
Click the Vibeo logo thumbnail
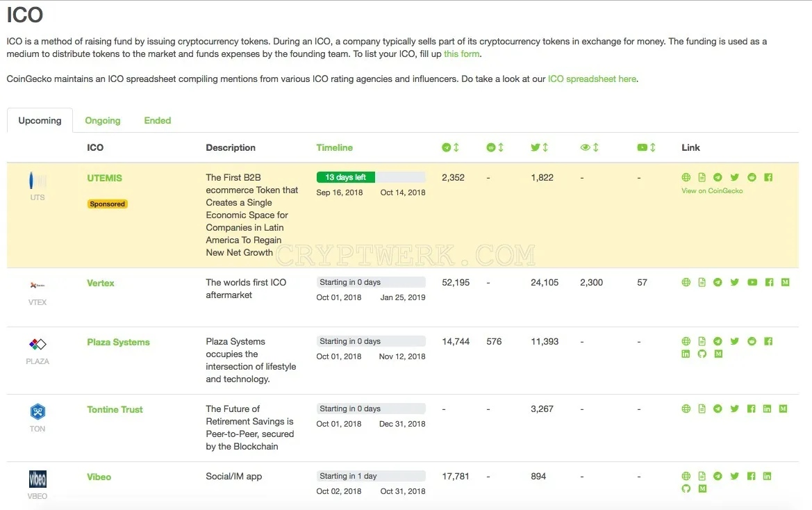38,479
